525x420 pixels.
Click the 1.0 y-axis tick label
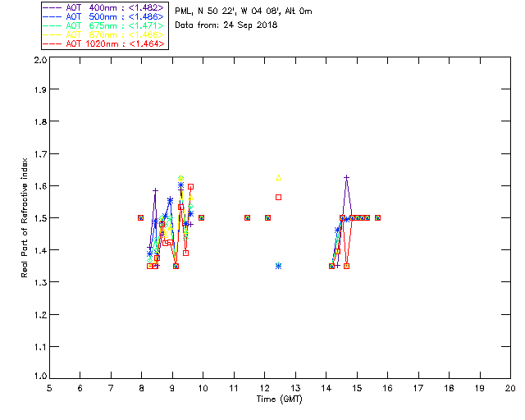40,376
